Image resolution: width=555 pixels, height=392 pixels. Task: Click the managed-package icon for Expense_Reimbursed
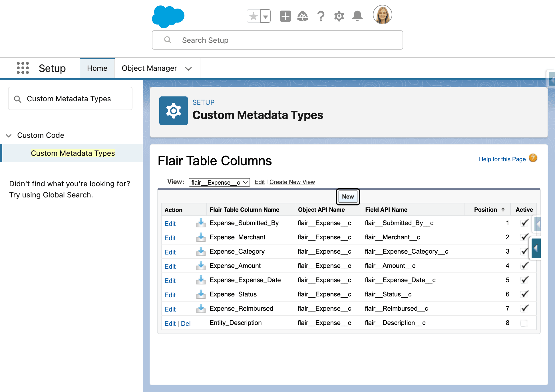point(201,308)
